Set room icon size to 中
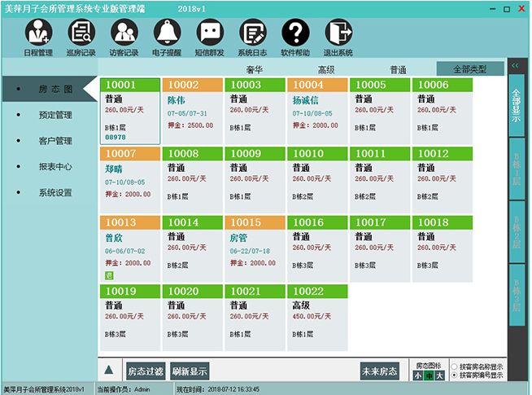This screenshot has width=532, height=395. point(429,375)
